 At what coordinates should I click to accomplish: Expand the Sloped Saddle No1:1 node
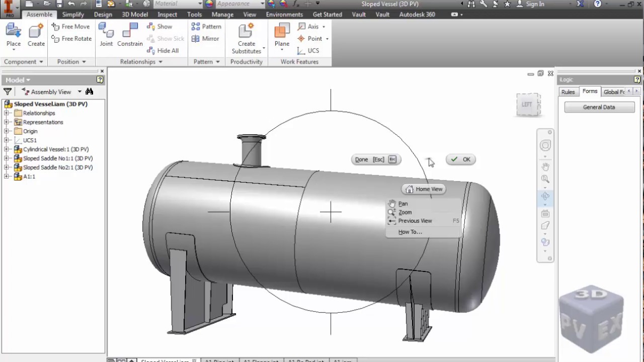click(x=7, y=158)
